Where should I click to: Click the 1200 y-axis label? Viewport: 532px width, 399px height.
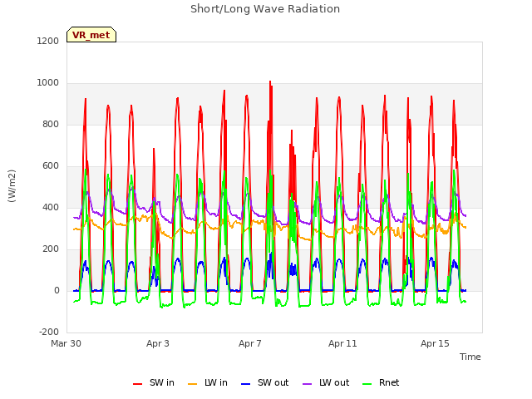pos(48,41)
